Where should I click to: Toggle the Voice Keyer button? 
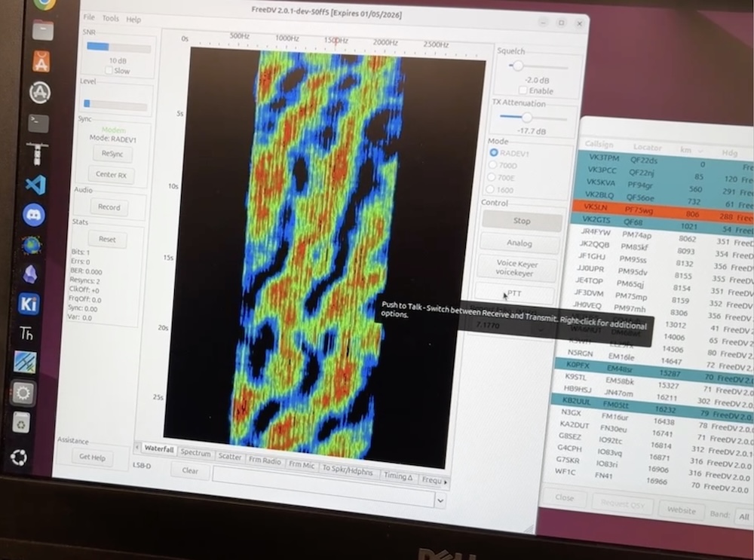[x=516, y=268]
